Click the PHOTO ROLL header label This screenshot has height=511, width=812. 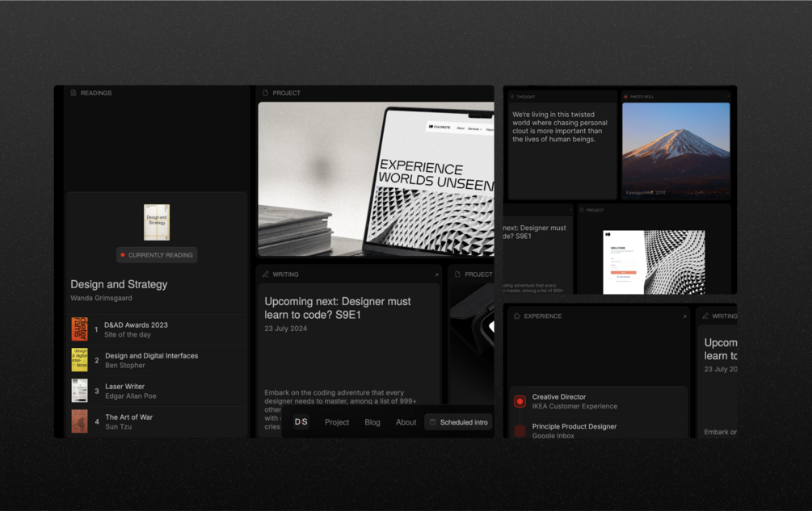[x=642, y=97]
